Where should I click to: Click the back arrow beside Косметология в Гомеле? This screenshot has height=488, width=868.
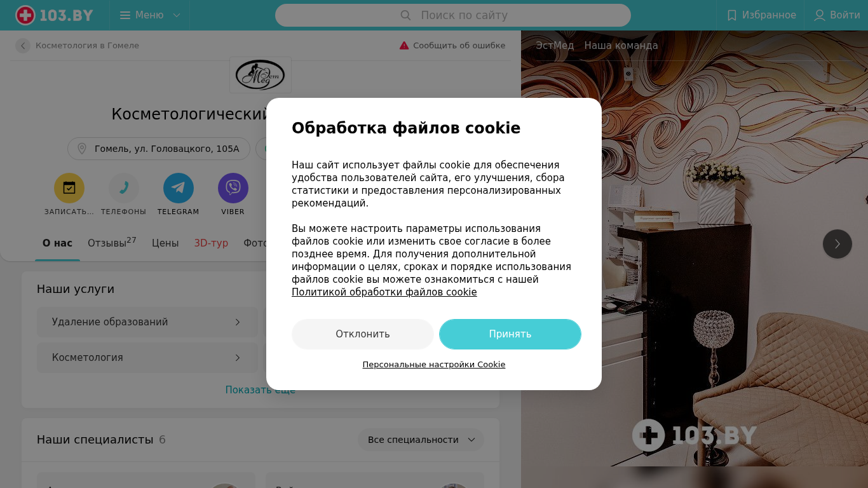pos(23,46)
